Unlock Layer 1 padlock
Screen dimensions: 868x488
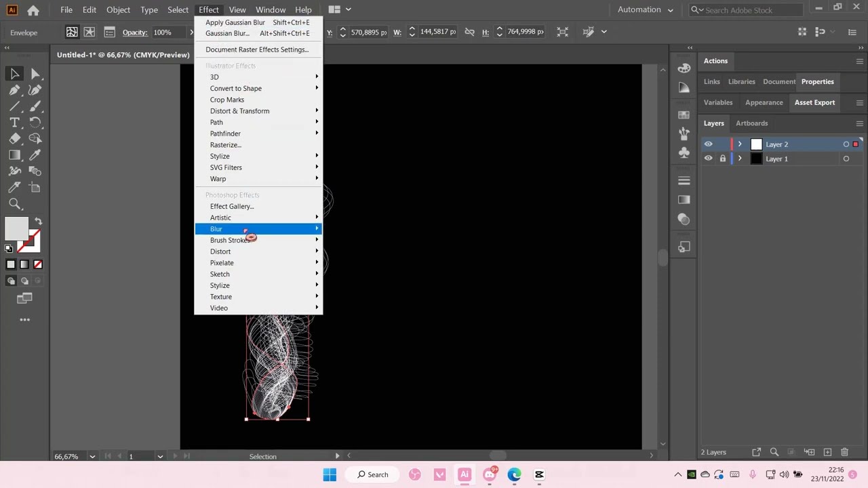723,159
